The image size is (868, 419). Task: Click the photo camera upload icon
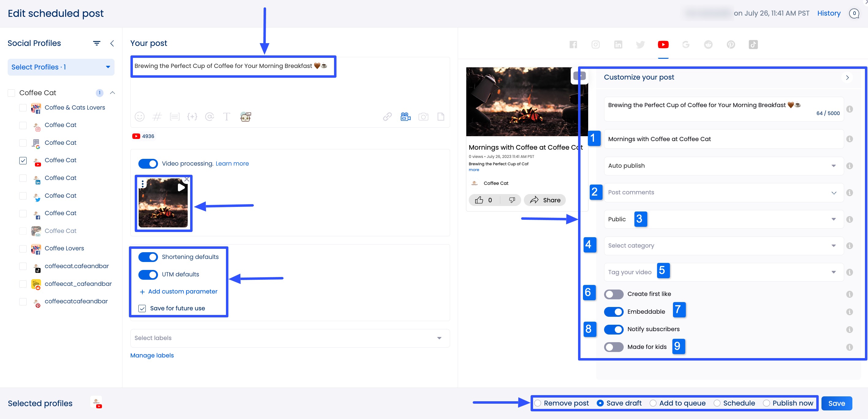pyautogui.click(x=423, y=117)
